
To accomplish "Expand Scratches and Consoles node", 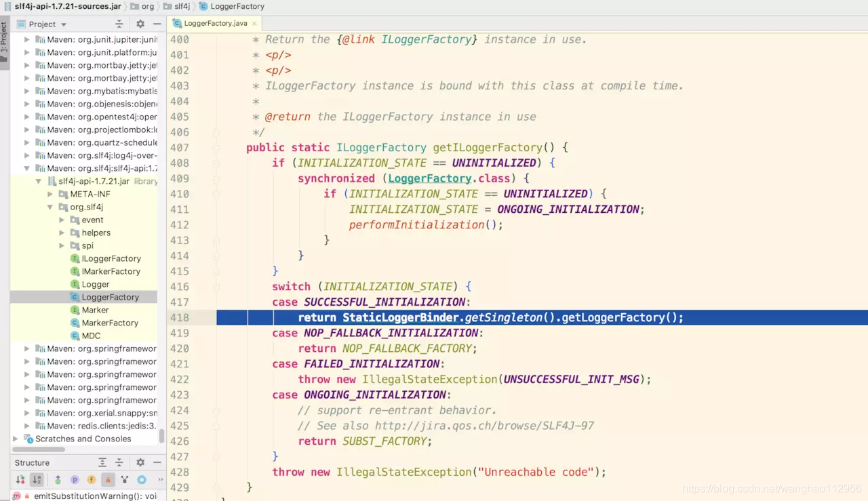I will [16, 439].
